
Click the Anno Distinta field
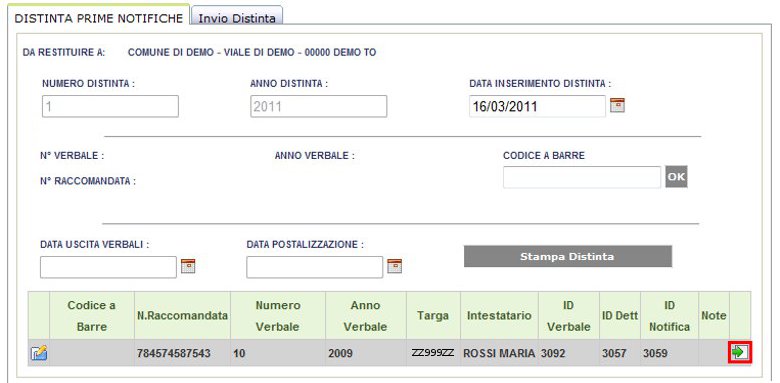point(318,106)
